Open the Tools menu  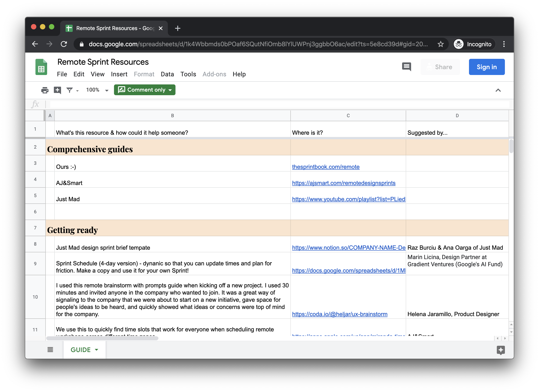pos(188,74)
